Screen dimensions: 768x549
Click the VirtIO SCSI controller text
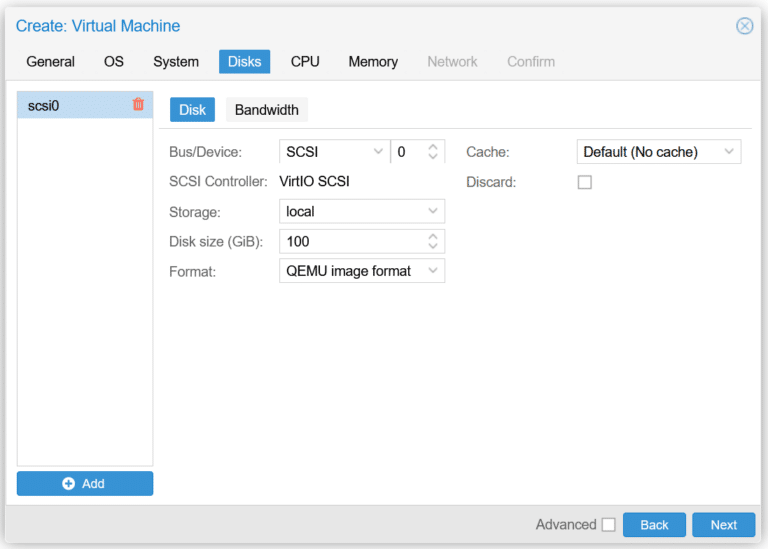point(314,181)
